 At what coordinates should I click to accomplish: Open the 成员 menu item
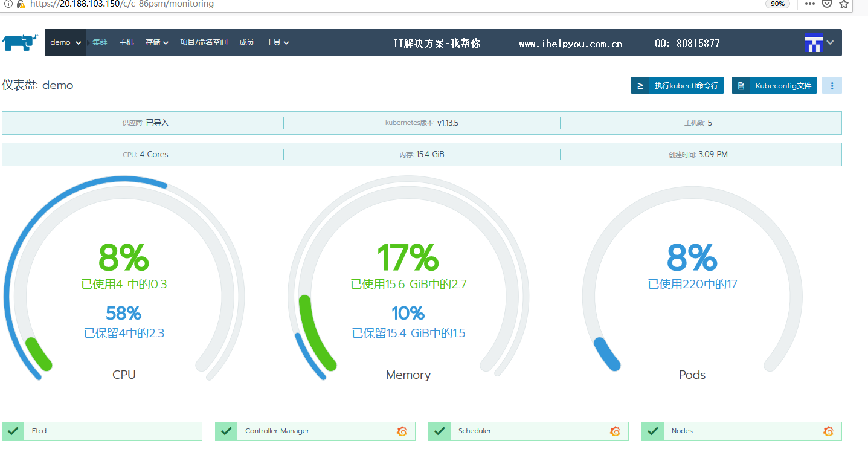(246, 42)
